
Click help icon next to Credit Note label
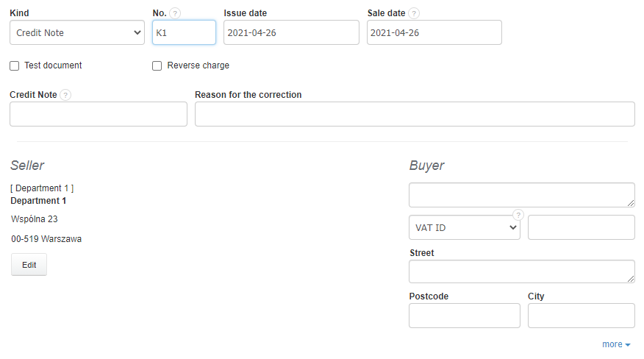click(65, 95)
